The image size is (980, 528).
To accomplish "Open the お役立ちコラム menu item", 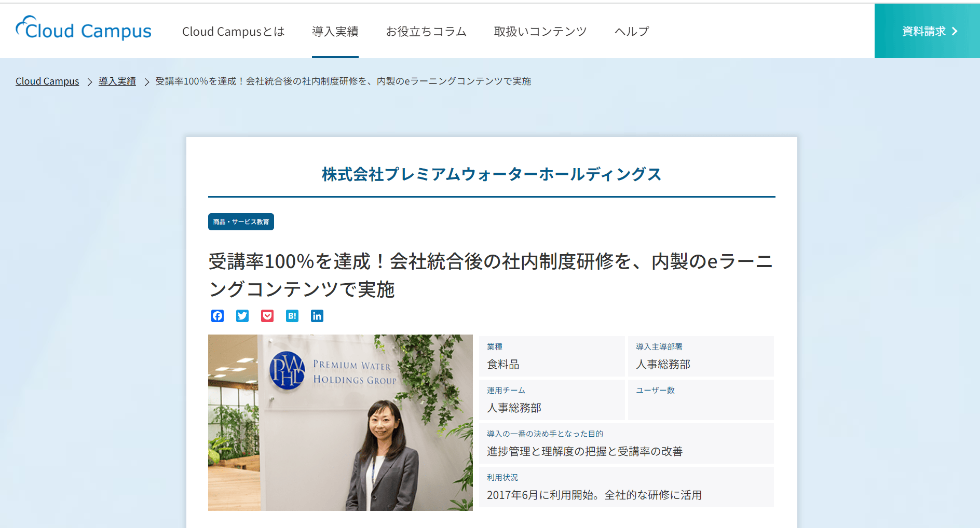I will (426, 32).
